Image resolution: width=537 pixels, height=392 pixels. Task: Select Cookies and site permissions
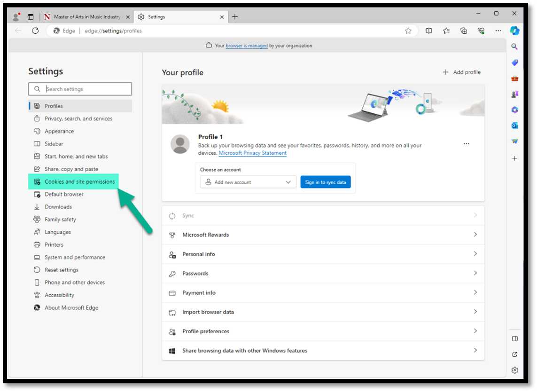(79, 182)
